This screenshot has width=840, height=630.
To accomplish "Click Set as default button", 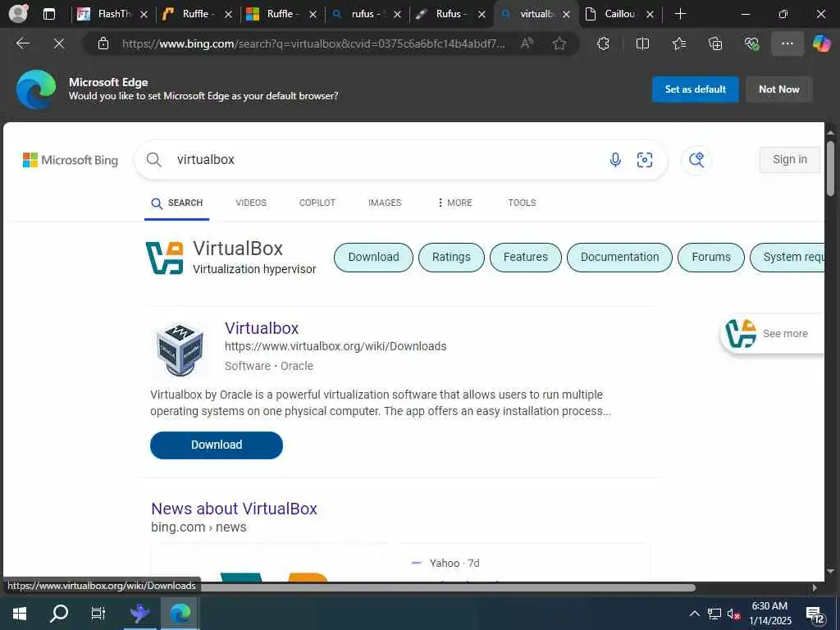I will (695, 89).
